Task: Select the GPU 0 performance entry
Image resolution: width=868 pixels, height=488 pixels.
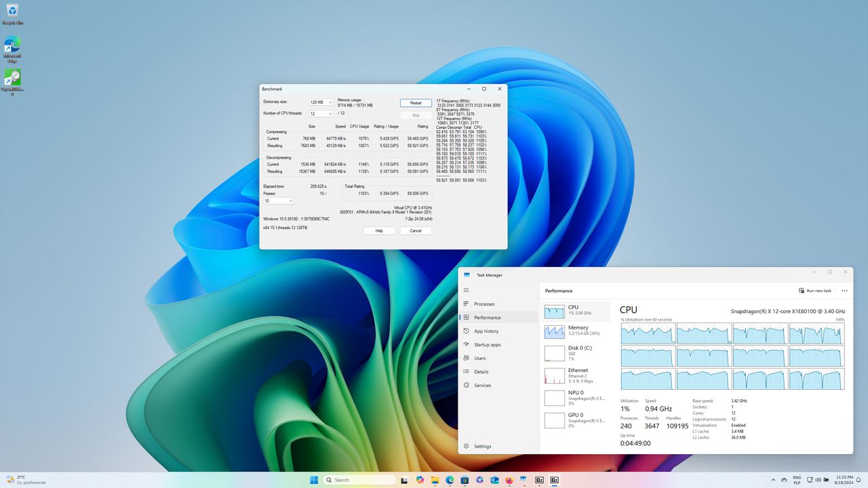Action: coord(576,420)
